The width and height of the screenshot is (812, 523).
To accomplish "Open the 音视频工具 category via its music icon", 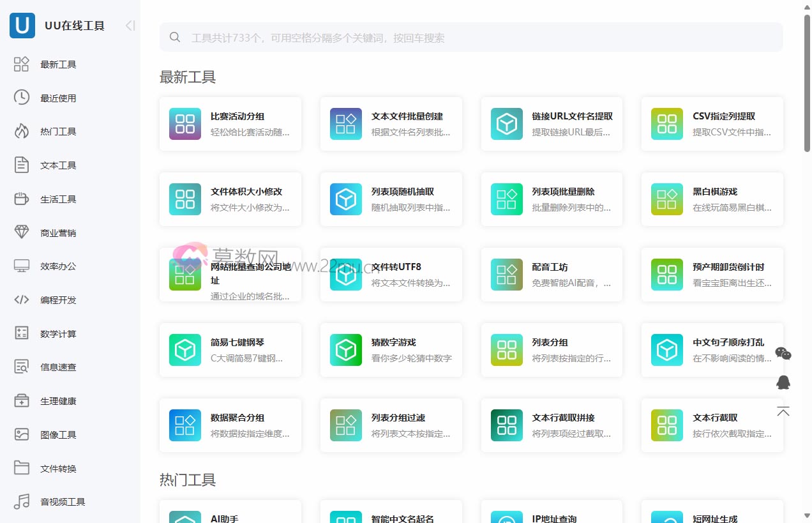I will [x=21, y=501].
